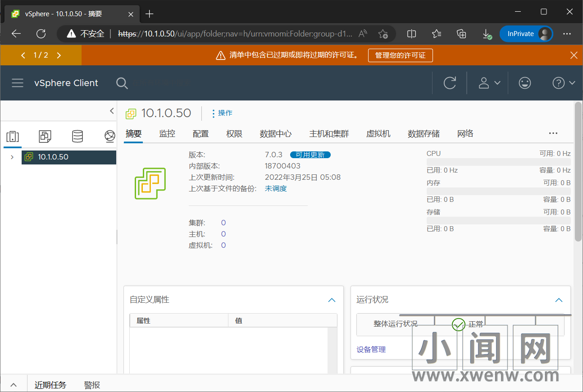Open the 警报 tab
The height and width of the screenshot is (392, 583).
92,385
